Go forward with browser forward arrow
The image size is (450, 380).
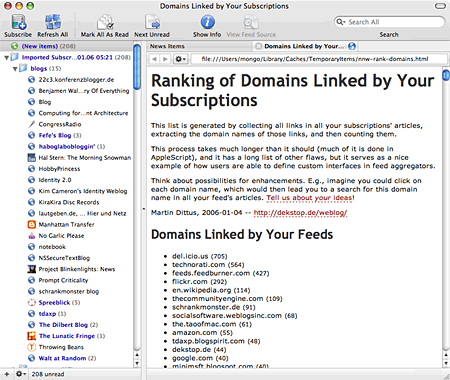165,59
